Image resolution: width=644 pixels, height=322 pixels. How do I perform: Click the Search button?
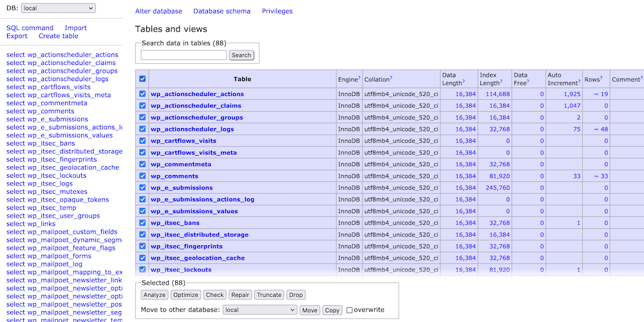pos(241,55)
